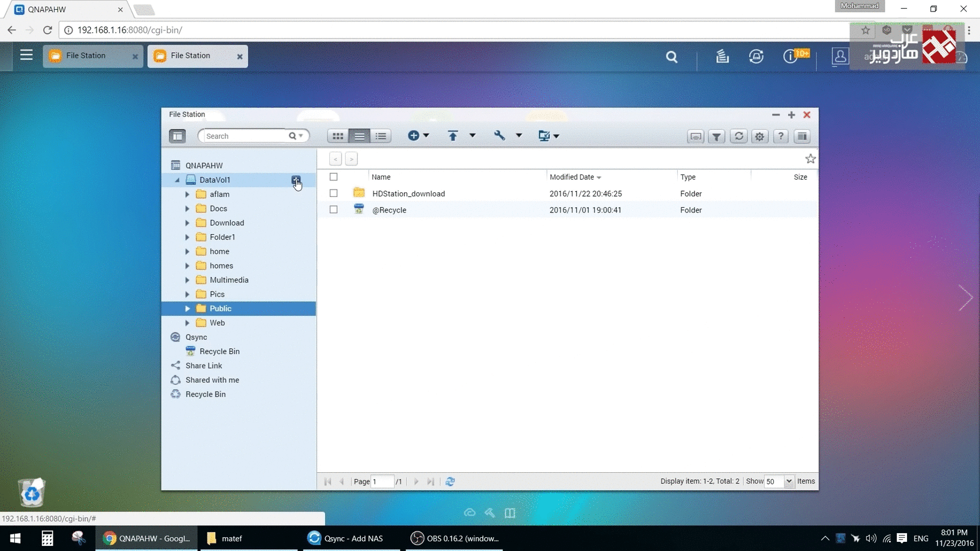Click the reload icon in pagination bar
The height and width of the screenshot is (551, 980).
(450, 482)
